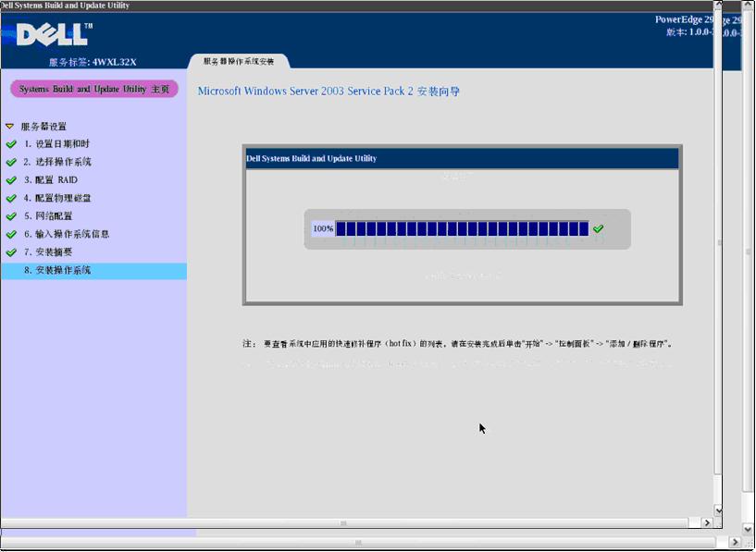Open step 1. 设置日期和时

(56, 144)
